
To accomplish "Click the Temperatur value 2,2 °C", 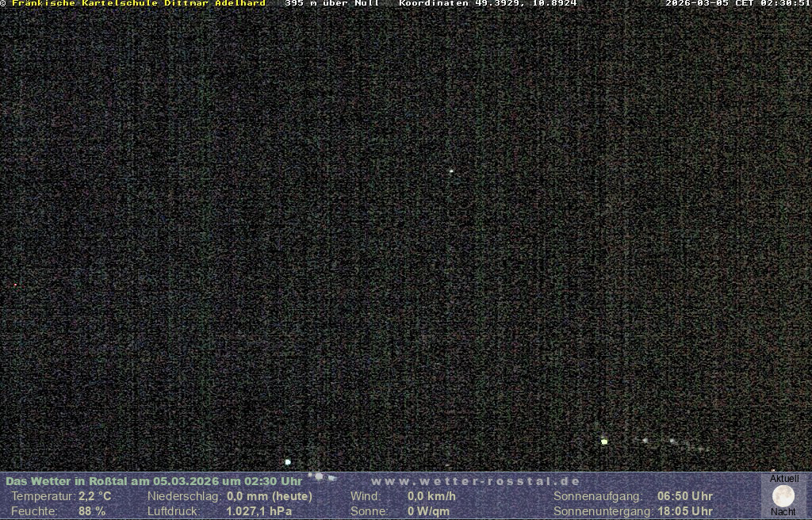I will point(94,496).
